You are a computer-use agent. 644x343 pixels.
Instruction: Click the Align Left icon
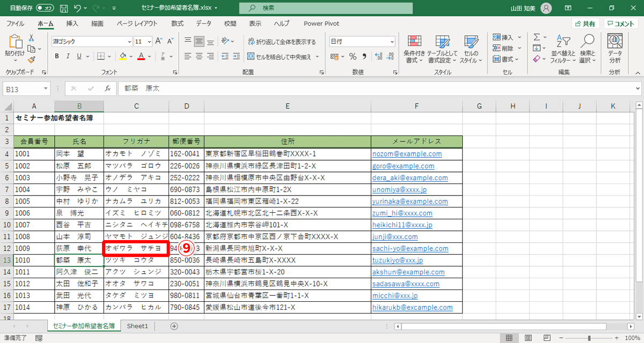click(x=188, y=56)
